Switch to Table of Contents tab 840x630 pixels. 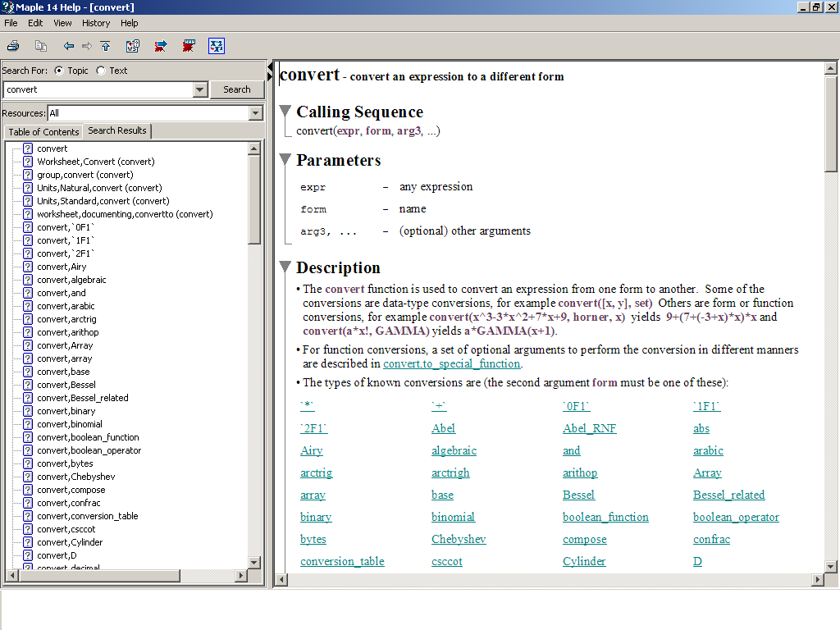point(43,132)
